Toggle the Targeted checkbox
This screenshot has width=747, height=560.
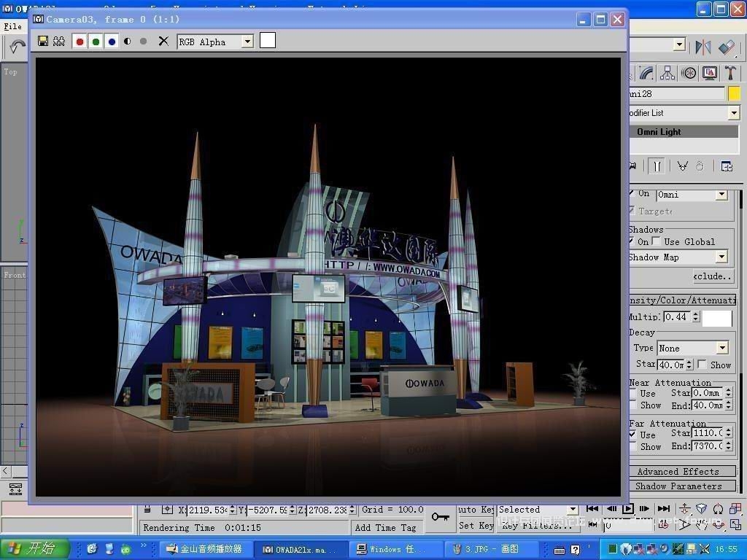coord(632,211)
